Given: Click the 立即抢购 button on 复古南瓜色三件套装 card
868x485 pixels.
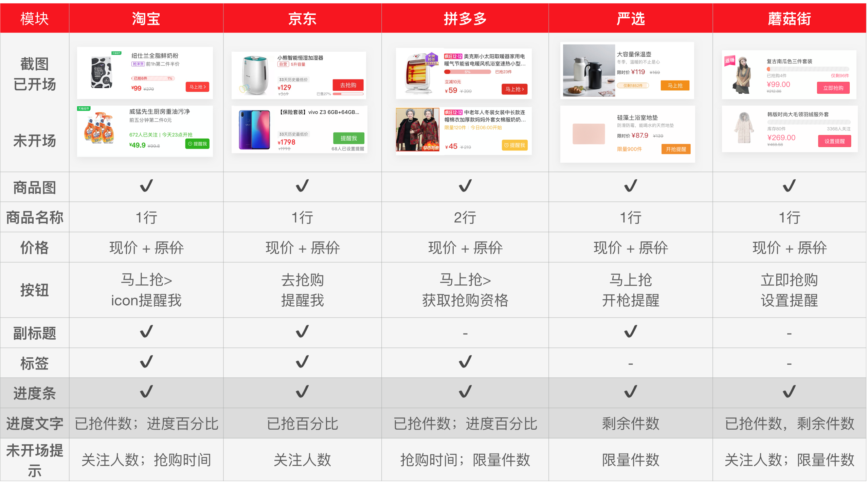Looking at the screenshot, I should point(833,88).
